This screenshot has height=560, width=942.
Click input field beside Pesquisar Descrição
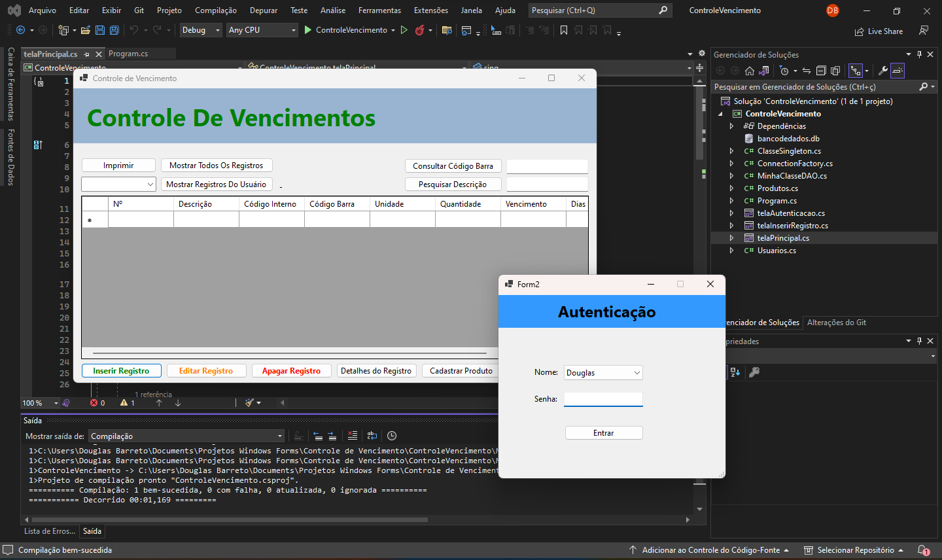547,184
